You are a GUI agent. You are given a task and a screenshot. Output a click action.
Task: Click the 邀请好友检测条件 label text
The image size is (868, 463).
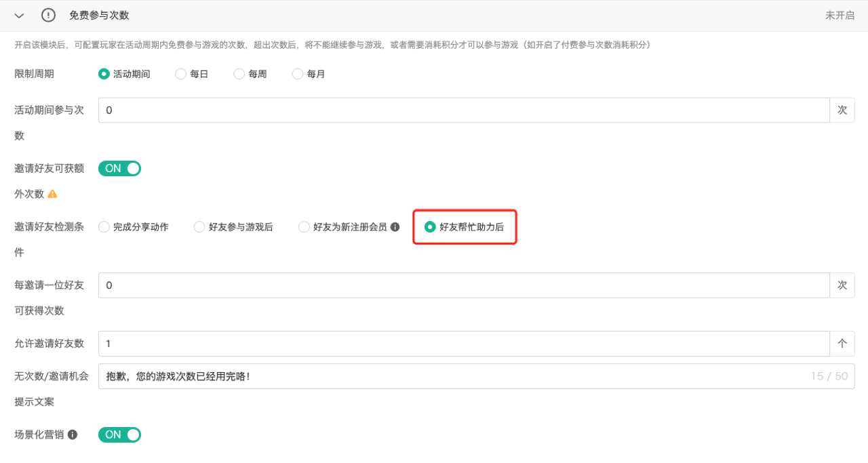pos(49,240)
